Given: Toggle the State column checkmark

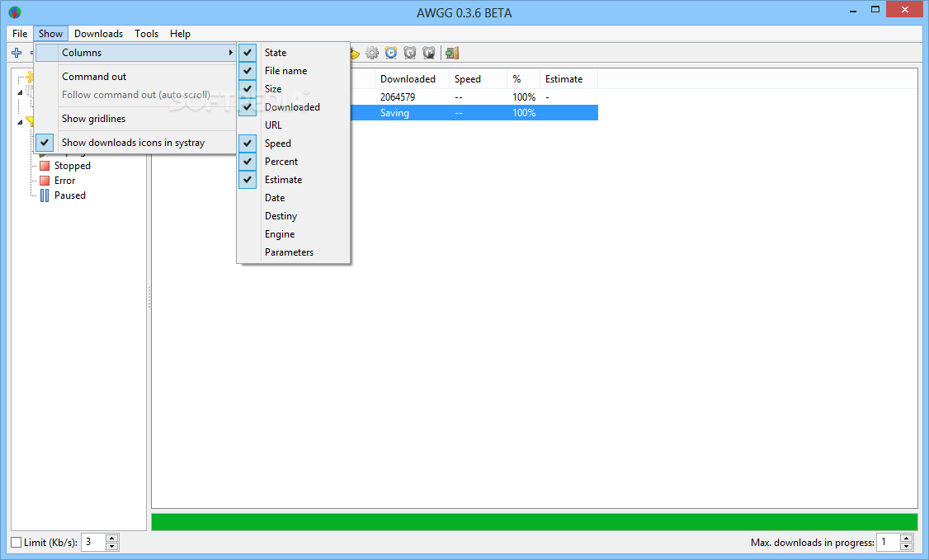Looking at the screenshot, I should [248, 53].
